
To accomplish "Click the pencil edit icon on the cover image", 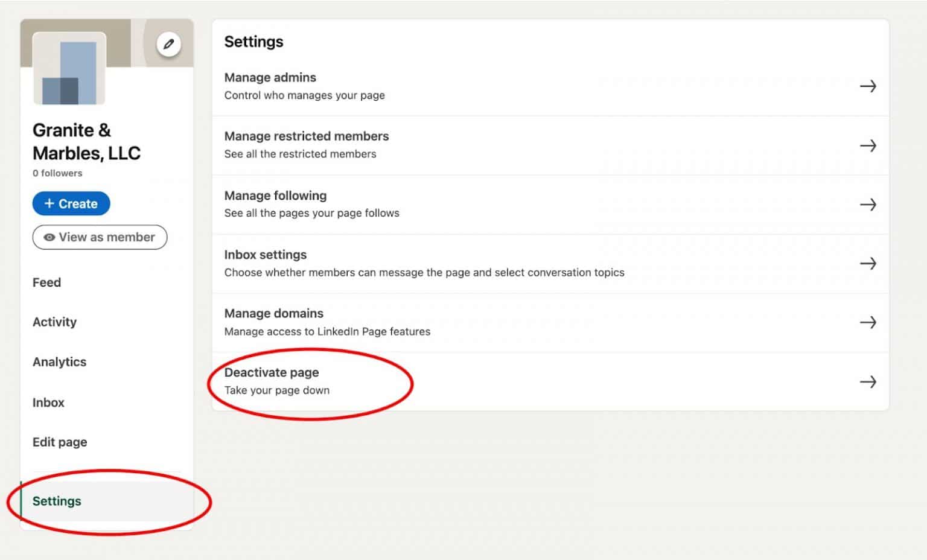I will pos(168,43).
